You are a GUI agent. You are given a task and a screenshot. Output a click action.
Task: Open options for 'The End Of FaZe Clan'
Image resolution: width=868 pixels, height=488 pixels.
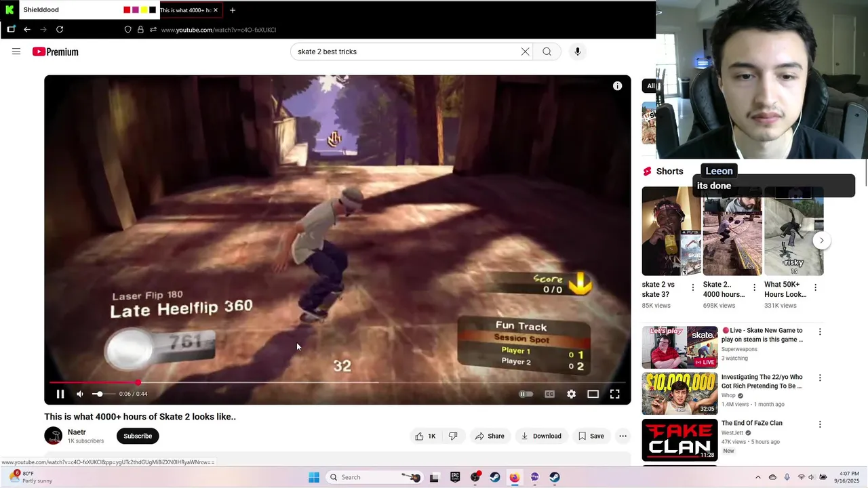820,424
